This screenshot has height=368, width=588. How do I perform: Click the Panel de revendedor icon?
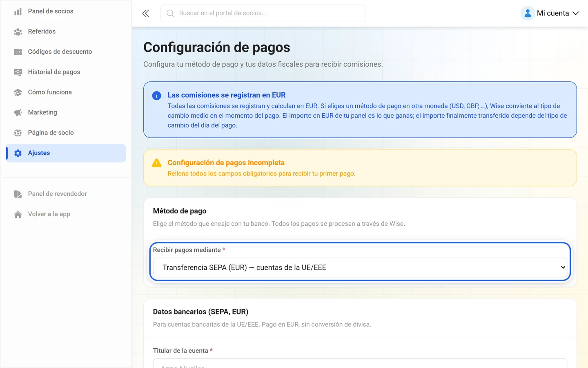[x=18, y=194]
